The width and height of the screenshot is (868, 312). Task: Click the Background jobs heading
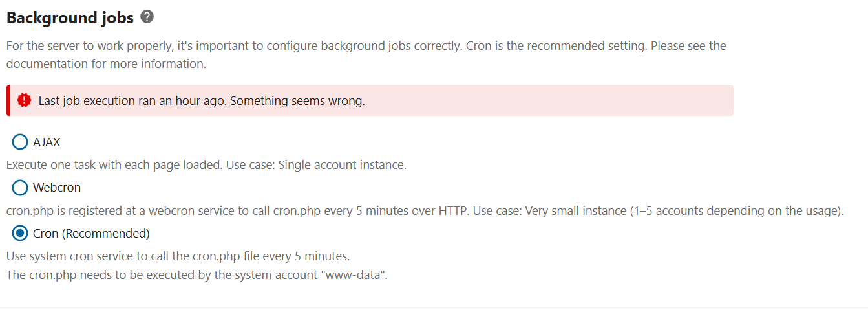[70, 18]
